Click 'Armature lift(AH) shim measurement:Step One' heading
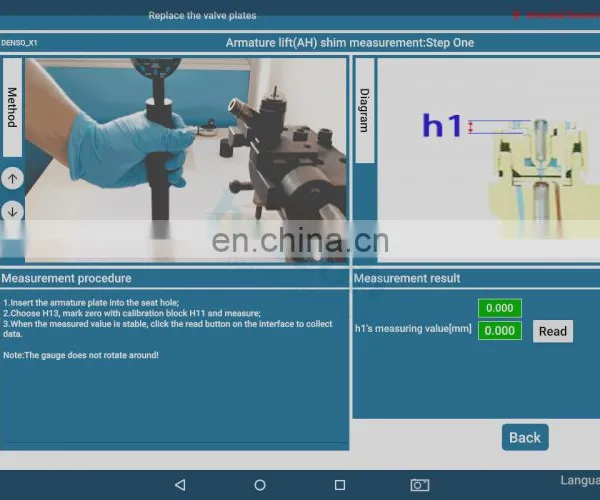 pyautogui.click(x=350, y=42)
